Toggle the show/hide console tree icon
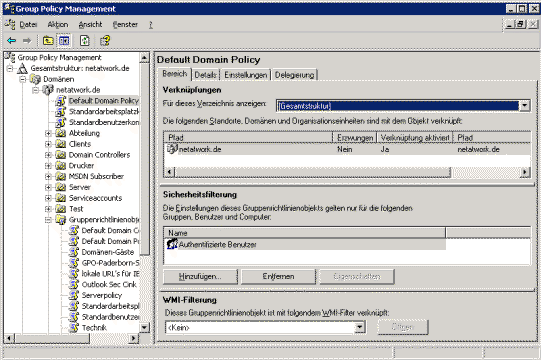The width and height of the screenshot is (541, 360). coord(64,41)
